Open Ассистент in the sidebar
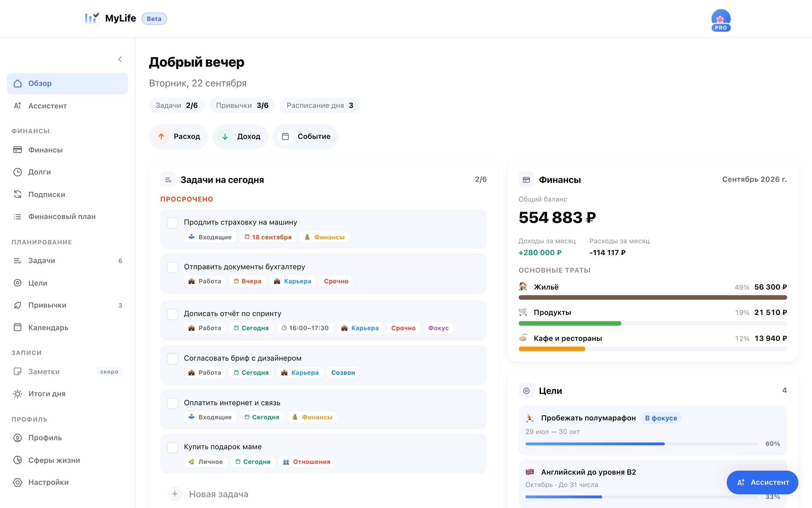The height and width of the screenshot is (508, 812). tap(67, 106)
